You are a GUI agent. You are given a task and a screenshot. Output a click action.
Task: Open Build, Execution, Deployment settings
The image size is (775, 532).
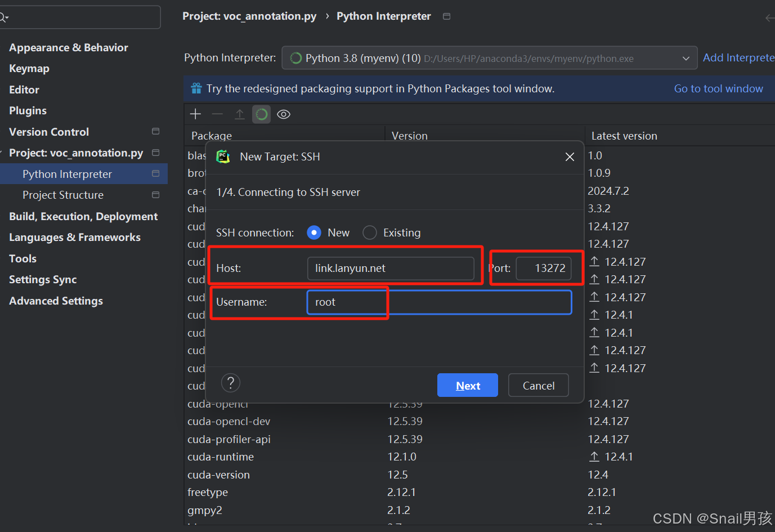point(83,216)
